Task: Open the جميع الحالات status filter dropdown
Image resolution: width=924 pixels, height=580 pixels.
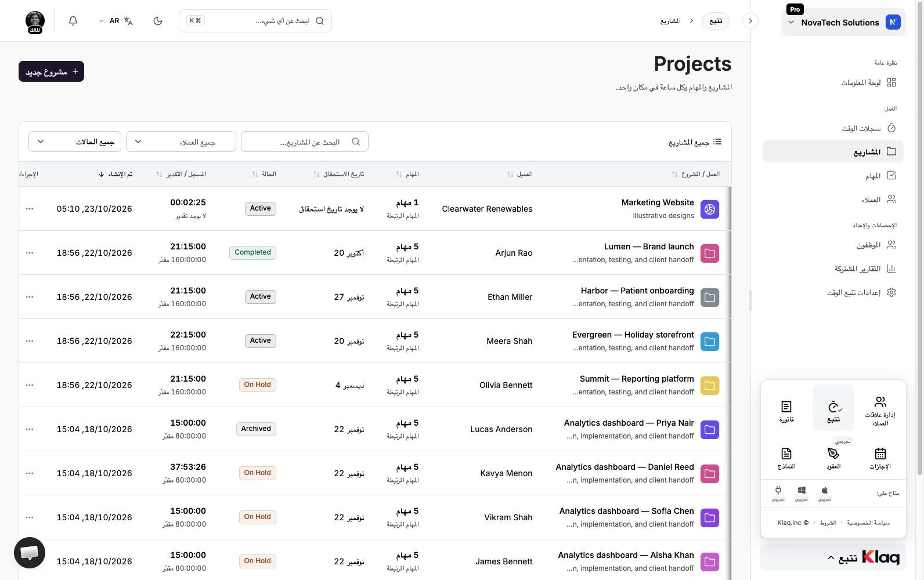Action: [75, 142]
